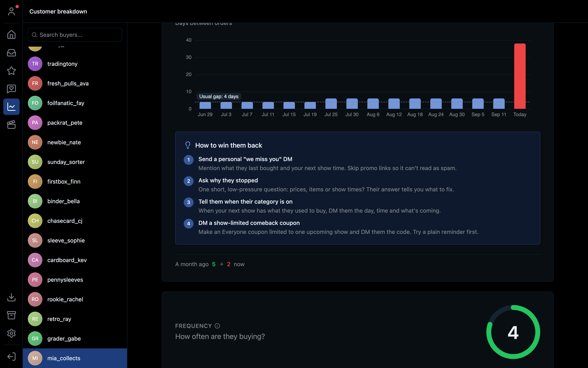Select buyer binder_bella
This screenshot has height=368, width=588.
75,201
